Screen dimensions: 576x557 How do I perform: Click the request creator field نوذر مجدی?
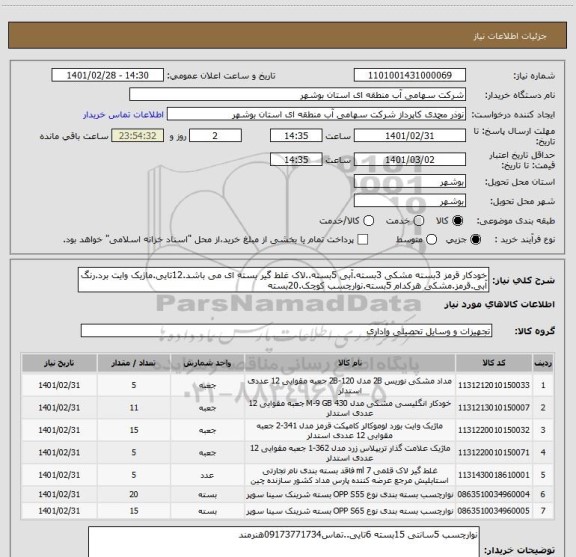316,114
